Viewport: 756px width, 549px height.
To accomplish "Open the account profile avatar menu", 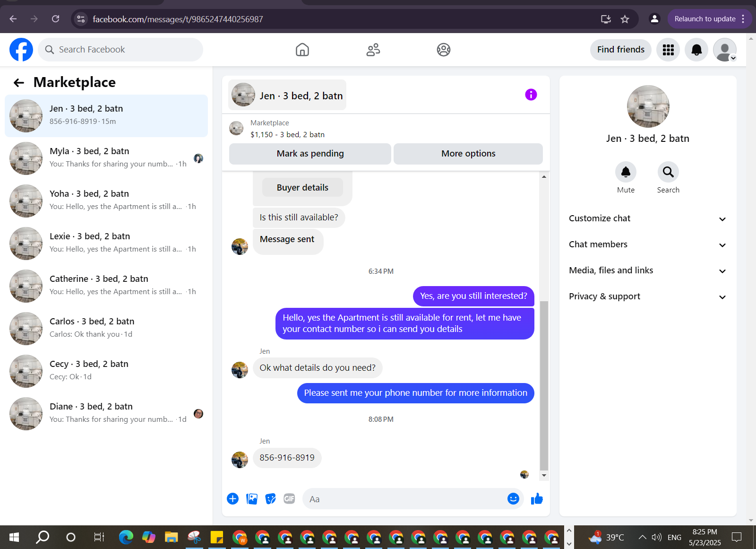I will tap(725, 50).
